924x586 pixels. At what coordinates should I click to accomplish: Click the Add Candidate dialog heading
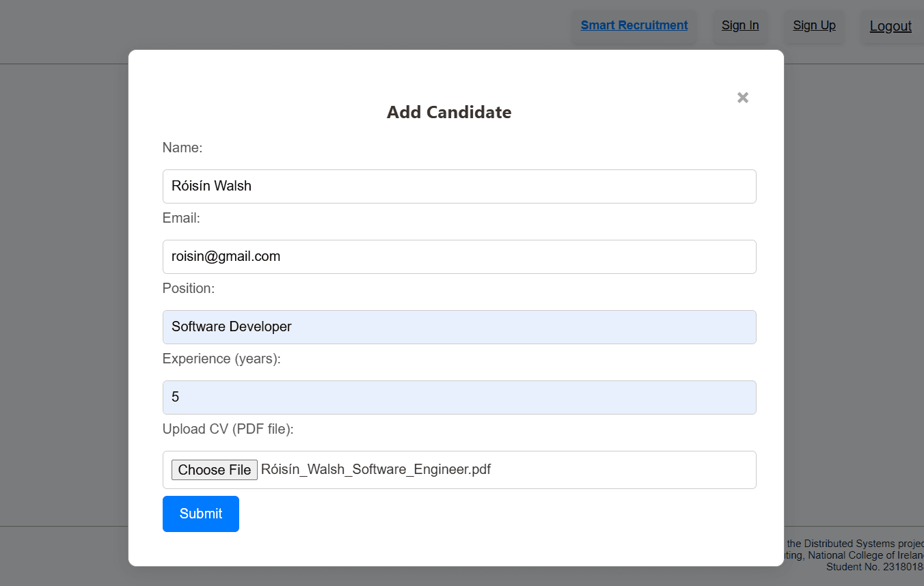coord(449,112)
